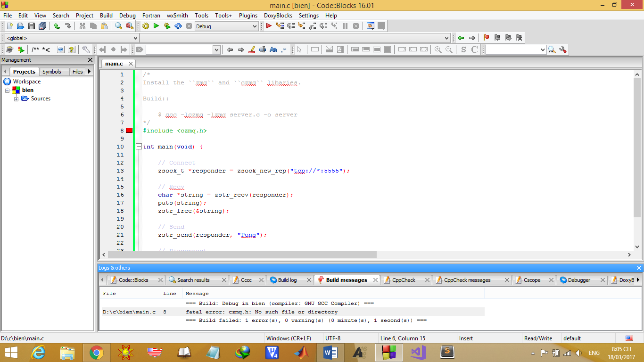Toggle bookmark using the red flag icon
Screen dimensions: 644x362
(x=486, y=38)
